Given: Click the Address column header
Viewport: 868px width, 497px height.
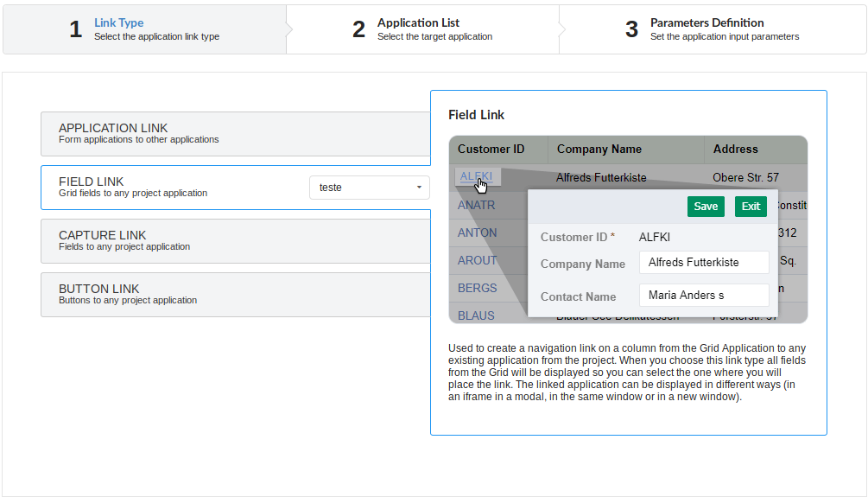Looking at the screenshot, I should (735, 149).
